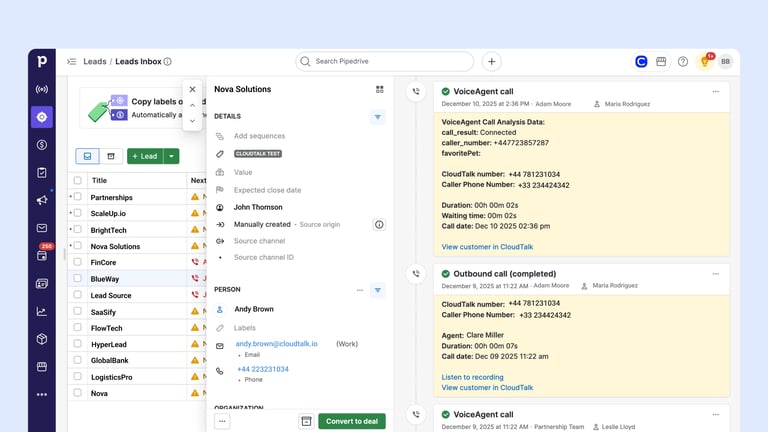Click the quick add plus button

491,61
